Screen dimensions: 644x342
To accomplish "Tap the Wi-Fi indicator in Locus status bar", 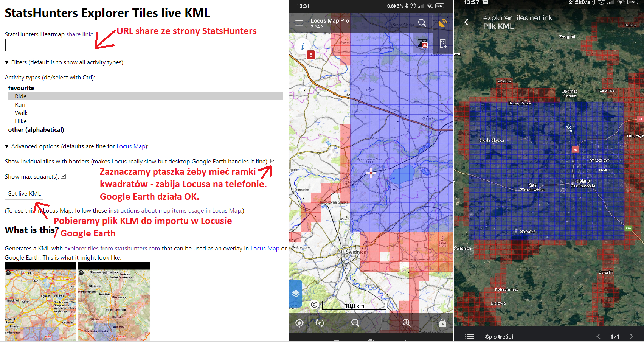I will click(x=430, y=6).
